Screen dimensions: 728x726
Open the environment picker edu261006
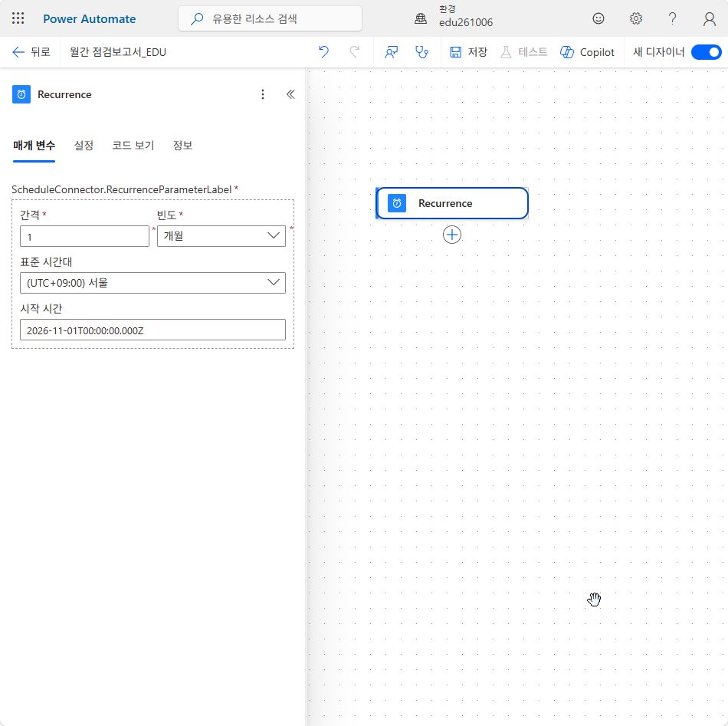click(x=465, y=17)
